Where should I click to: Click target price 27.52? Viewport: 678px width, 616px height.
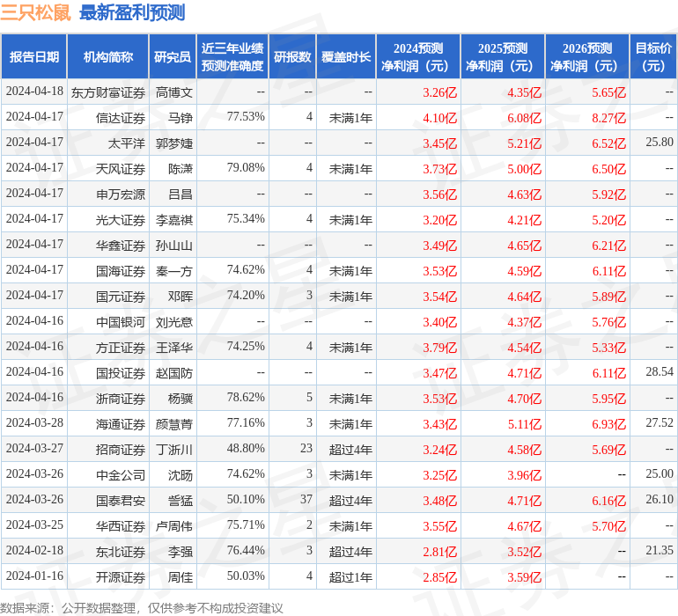click(660, 422)
